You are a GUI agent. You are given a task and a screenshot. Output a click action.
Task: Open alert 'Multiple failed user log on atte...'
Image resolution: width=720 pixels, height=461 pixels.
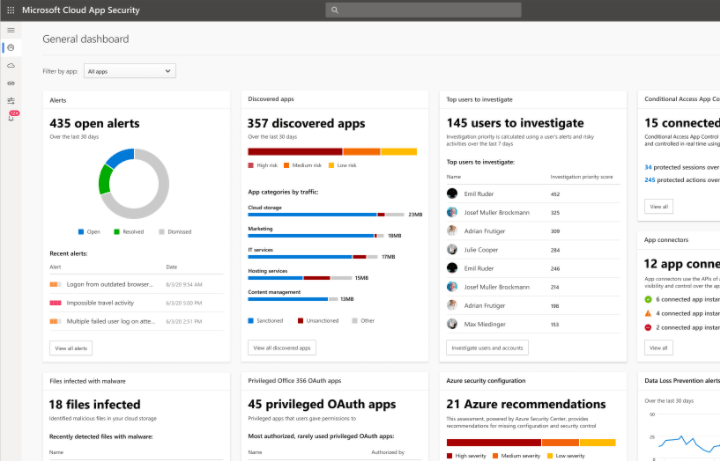click(x=111, y=321)
